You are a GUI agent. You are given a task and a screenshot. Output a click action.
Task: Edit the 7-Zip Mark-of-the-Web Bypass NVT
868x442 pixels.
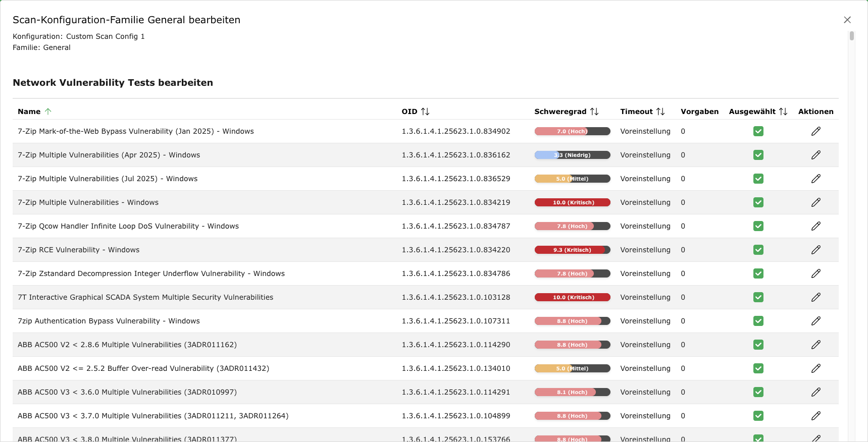[x=815, y=131]
